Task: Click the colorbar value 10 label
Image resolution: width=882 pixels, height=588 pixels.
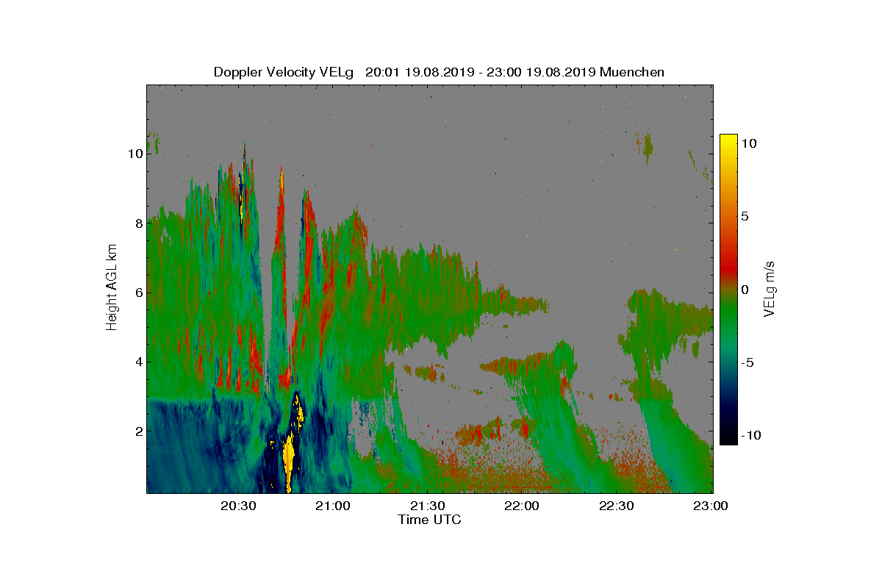Action: point(749,144)
